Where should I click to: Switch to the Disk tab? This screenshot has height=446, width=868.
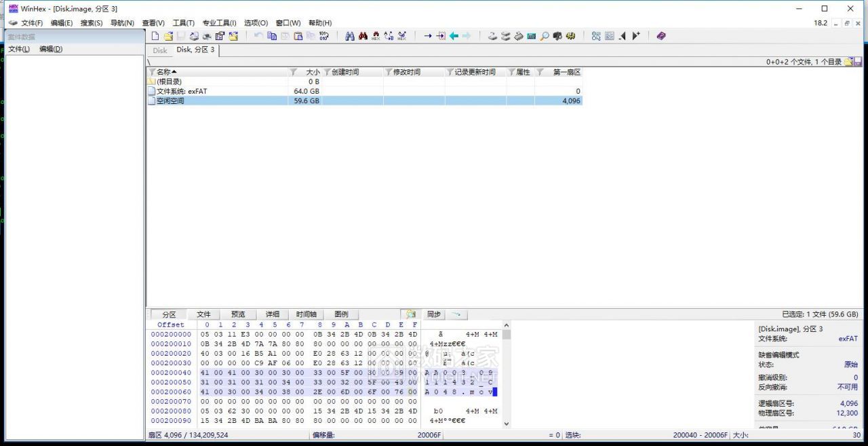click(160, 50)
